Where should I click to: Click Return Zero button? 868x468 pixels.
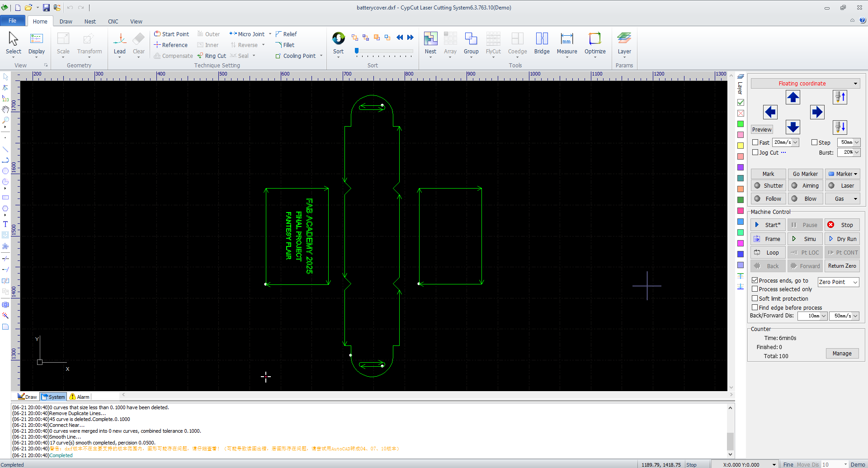(842, 266)
